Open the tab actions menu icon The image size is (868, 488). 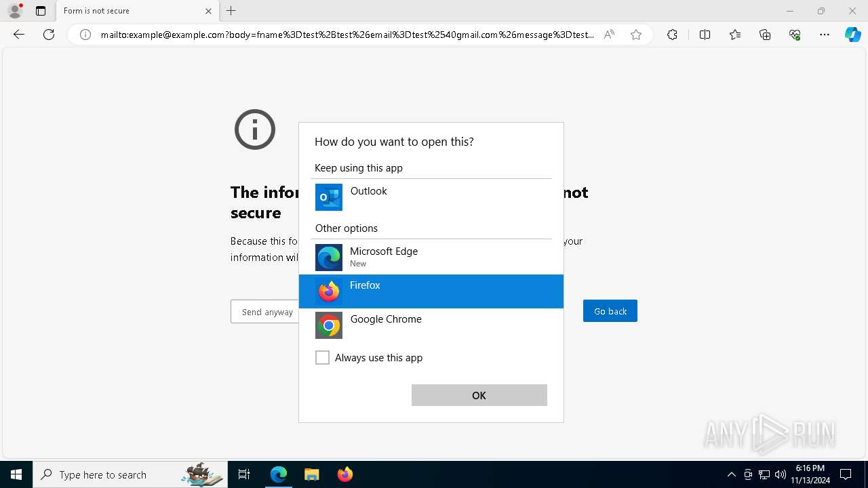point(41,11)
